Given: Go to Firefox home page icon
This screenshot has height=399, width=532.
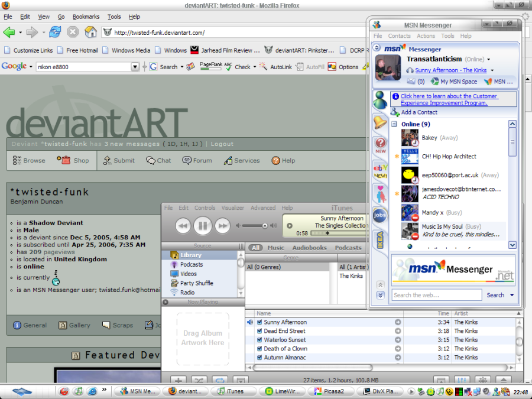Looking at the screenshot, I should pos(90,32).
